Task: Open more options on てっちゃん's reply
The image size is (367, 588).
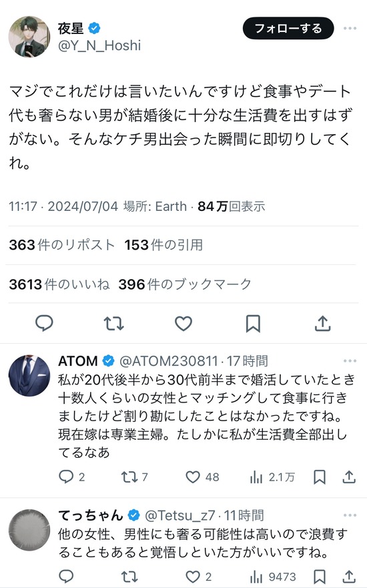Action: click(x=350, y=515)
